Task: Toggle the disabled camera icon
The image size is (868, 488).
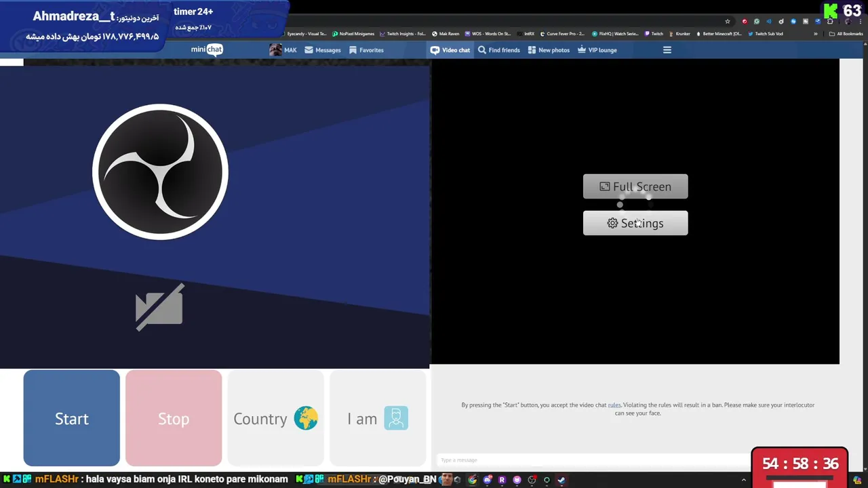Action: click(x=160, y=307)
